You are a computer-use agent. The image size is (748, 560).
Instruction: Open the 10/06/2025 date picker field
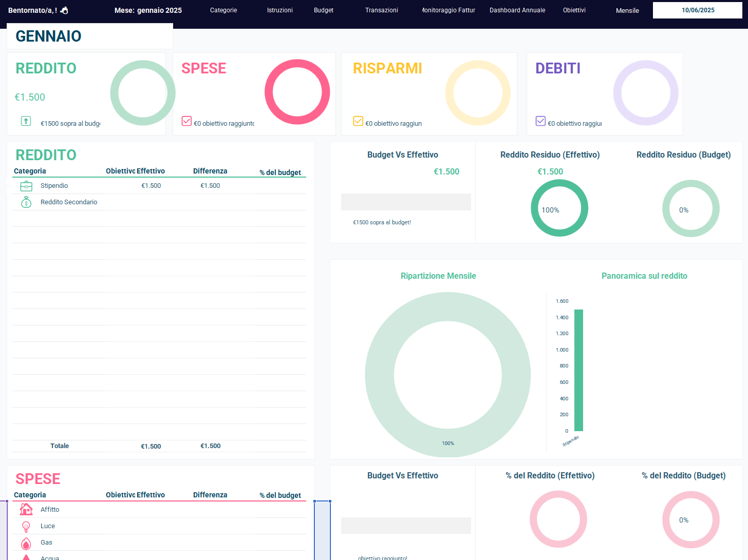point(697,10)
